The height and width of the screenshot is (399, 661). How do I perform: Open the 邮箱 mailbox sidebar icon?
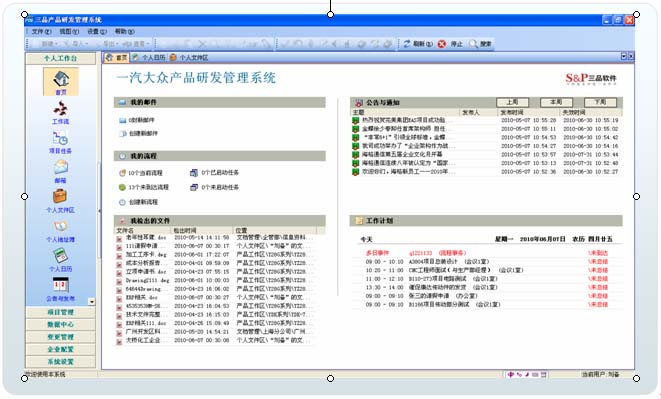60,167
